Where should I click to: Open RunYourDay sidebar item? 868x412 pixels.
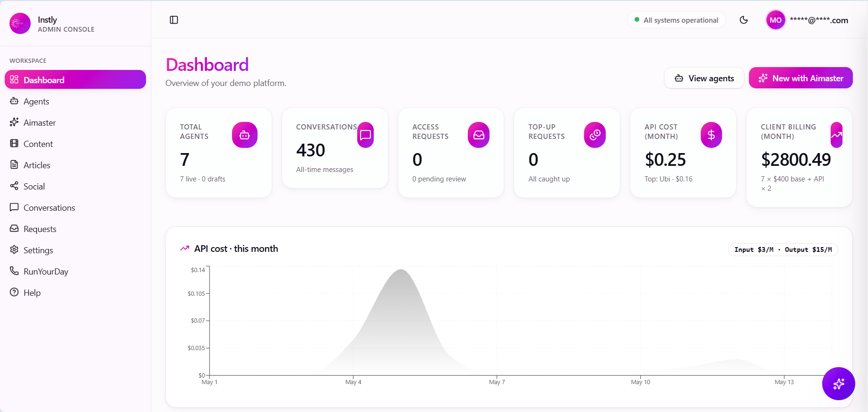[75, 271]
